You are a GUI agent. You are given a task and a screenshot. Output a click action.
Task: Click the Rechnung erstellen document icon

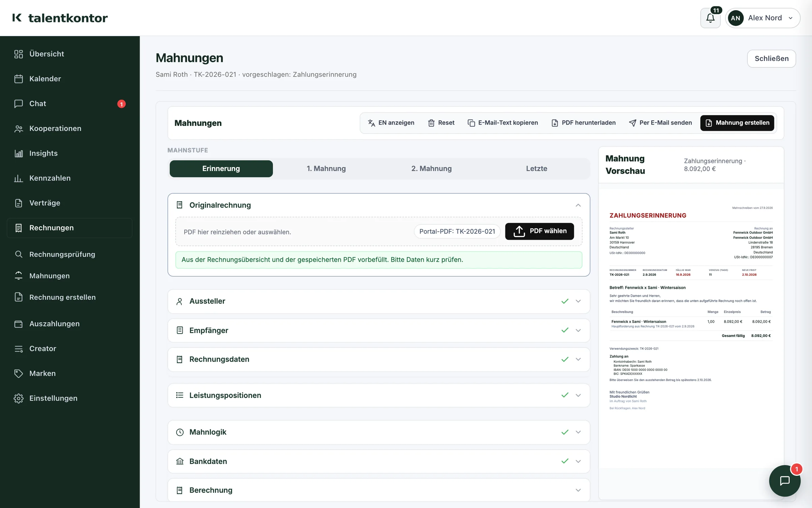(19, 297)
